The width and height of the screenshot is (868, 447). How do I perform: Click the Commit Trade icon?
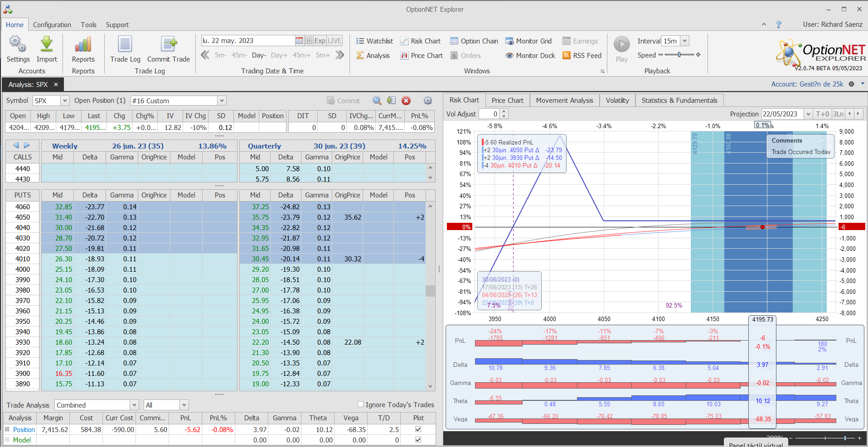(x=169, y=44)
